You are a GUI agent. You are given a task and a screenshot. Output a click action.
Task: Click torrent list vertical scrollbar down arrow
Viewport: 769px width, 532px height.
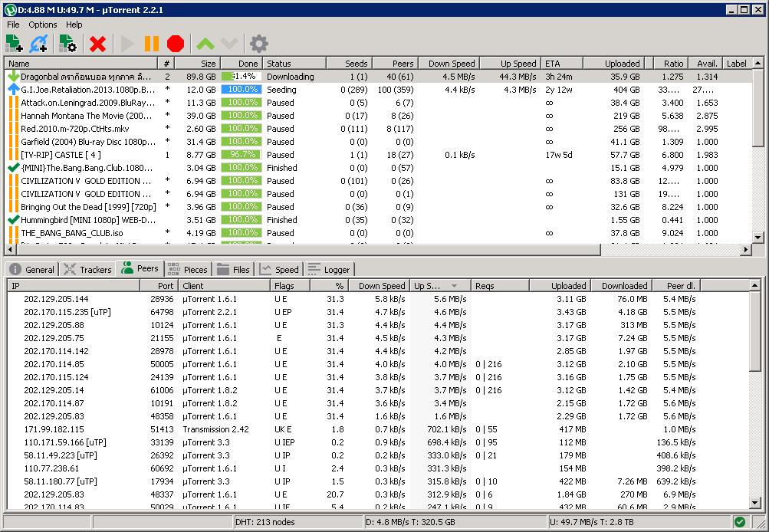758,238
